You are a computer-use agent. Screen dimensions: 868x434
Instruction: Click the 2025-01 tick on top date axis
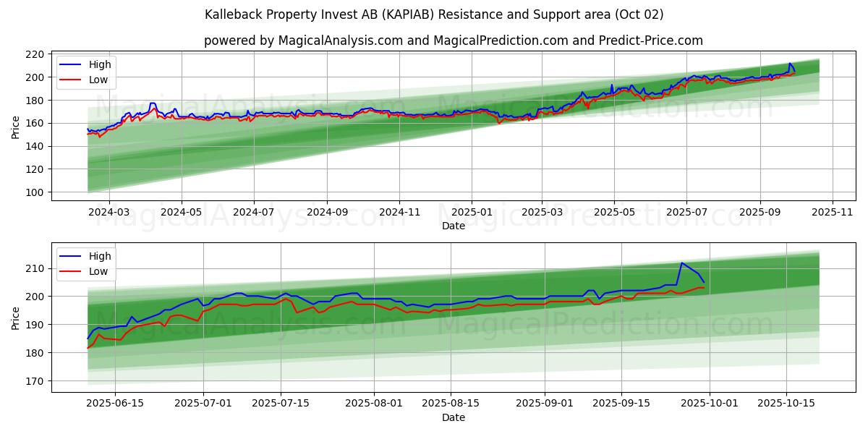pyautogui.click(x=472, y=213)
